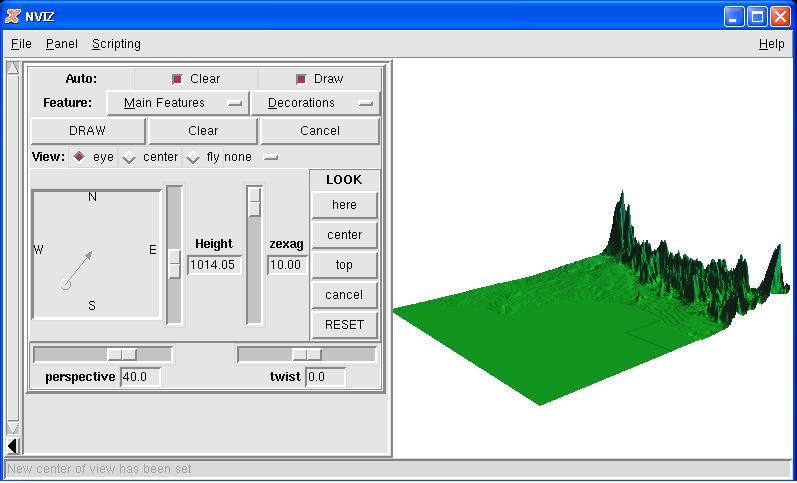Minimize the NVIZ window
Screen dimensions: 797x483
click(x=733, y=17)
